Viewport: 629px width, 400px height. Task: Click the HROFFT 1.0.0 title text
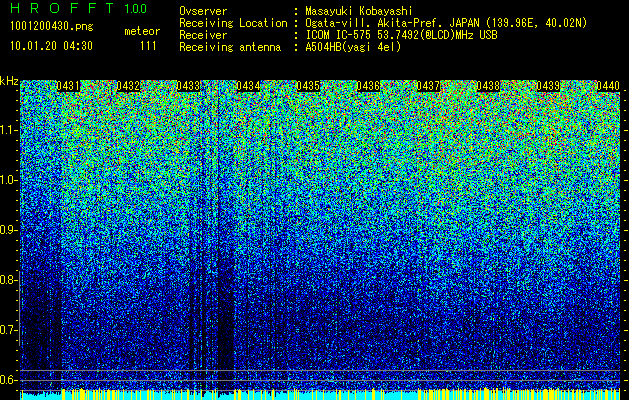point(79,8)
